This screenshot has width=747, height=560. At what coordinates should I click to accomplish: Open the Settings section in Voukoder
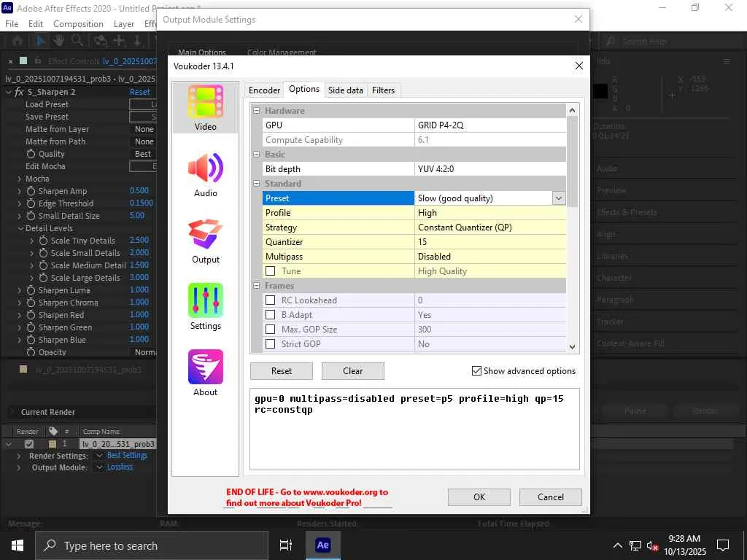pyautogui.click(x=205, y=307)
